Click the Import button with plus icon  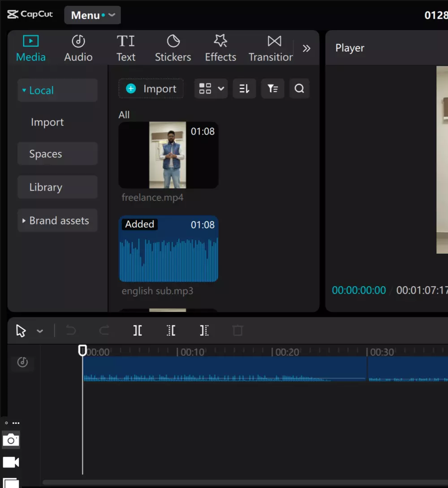coord(151,89)
